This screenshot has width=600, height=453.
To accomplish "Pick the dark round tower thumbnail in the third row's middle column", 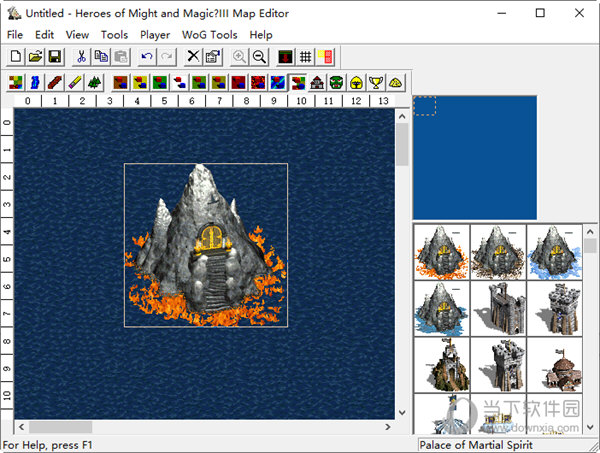I will pyautogui.click(x=498, y=365).
